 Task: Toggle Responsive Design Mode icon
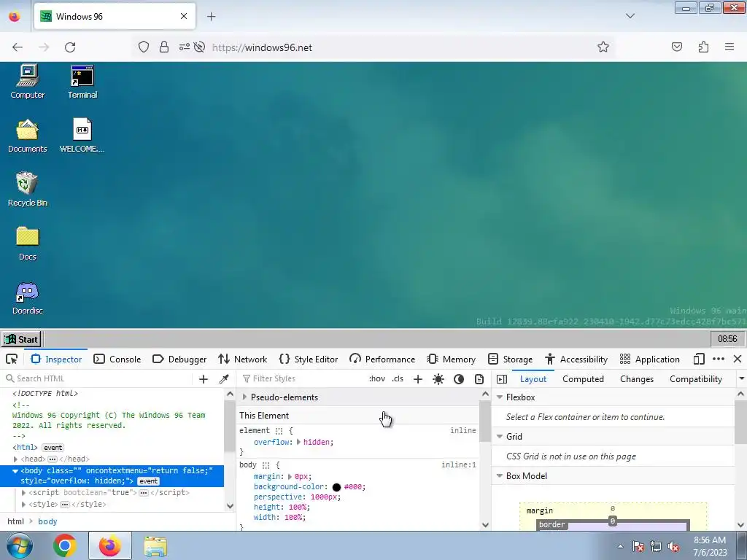coord(699,359)
